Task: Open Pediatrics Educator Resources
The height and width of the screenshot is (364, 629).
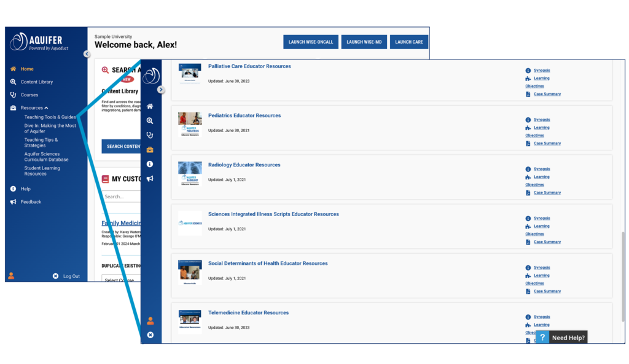Action: (x=244, y=115)
